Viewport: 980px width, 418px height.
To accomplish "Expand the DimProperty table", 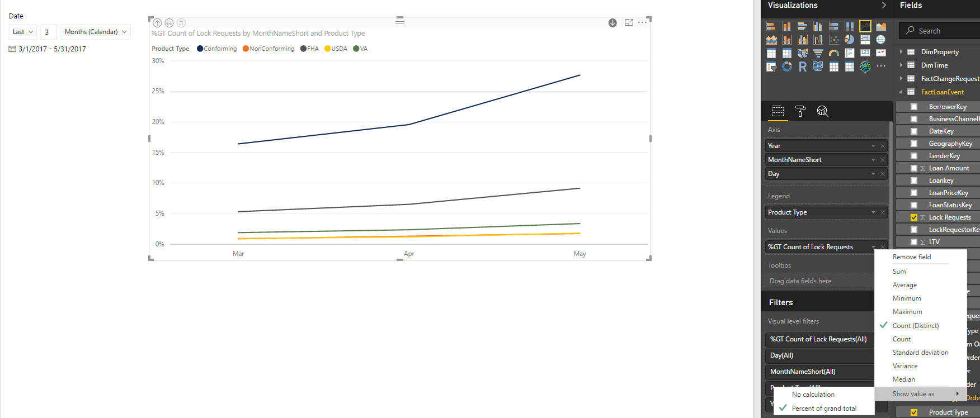I will tap(901, 52).
